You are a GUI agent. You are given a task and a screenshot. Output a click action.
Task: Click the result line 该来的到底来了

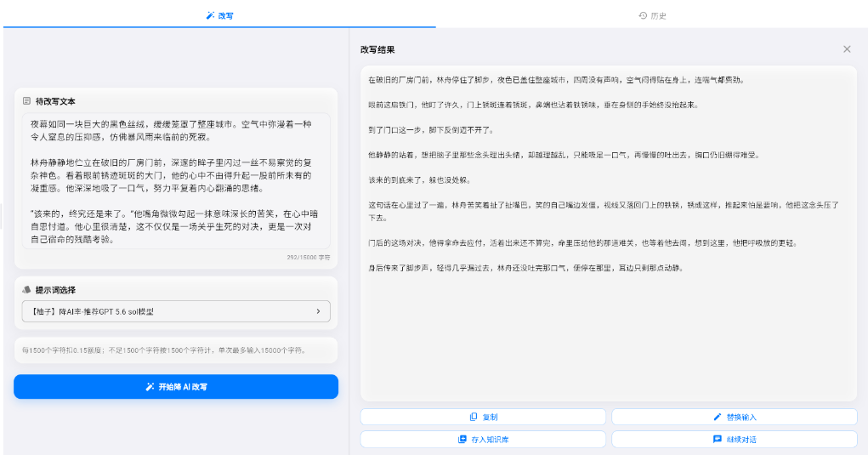420,180
